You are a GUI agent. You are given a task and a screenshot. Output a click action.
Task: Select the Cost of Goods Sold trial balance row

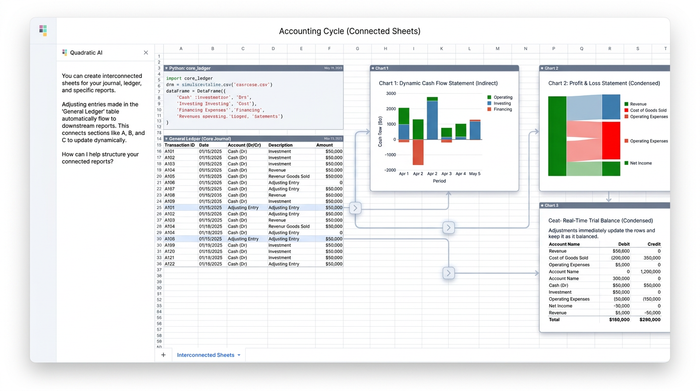click(604, 258)
